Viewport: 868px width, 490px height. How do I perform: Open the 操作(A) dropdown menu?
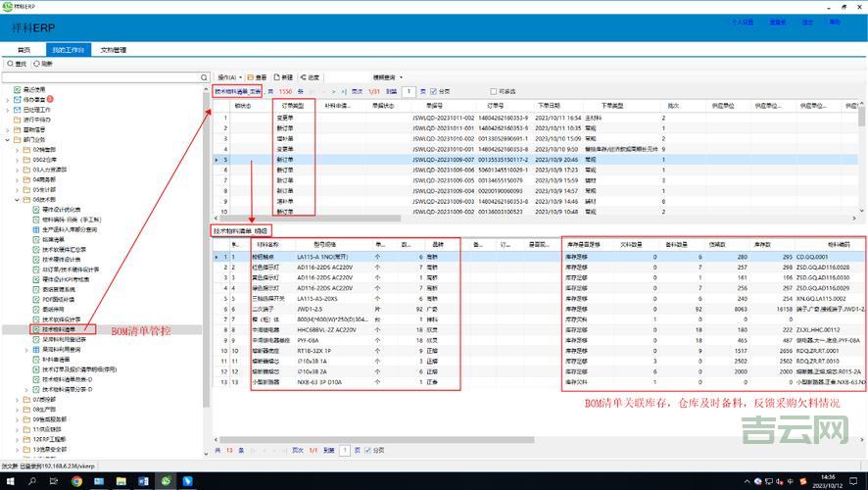(227, 76)
